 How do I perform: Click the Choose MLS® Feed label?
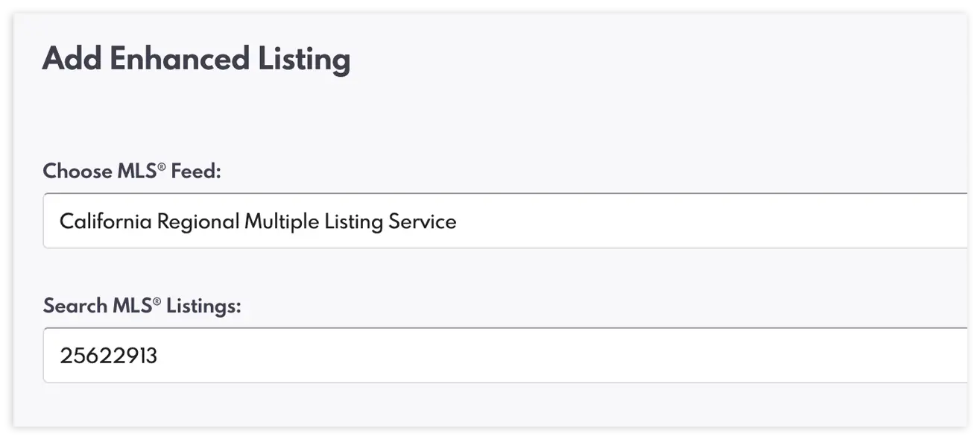(133, 172)
